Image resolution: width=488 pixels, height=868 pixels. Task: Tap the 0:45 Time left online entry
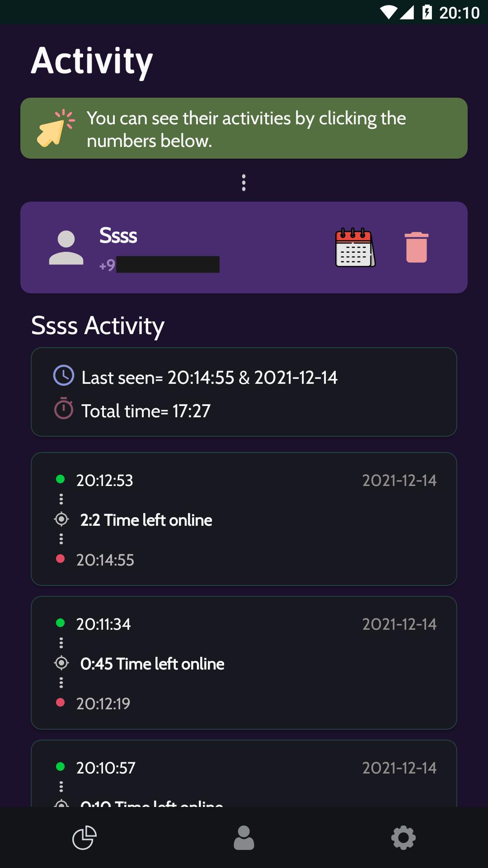pos(152,664)
